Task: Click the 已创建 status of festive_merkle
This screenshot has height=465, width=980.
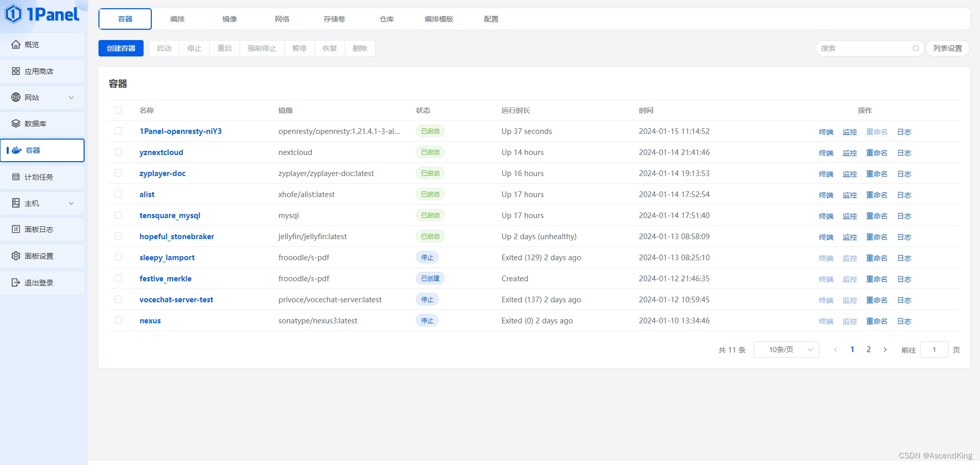Action: click(430, 279)
